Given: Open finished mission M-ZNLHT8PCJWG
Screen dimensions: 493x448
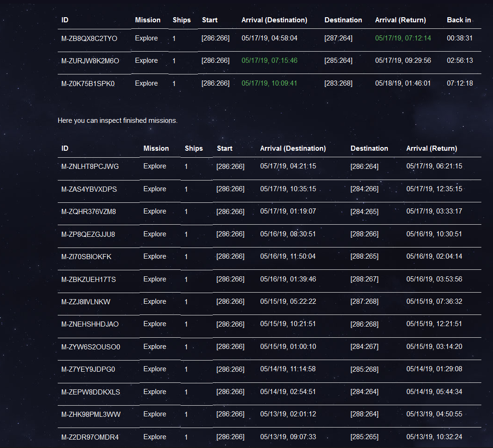Looking at the screenshot, I should (x=90, y=167).
